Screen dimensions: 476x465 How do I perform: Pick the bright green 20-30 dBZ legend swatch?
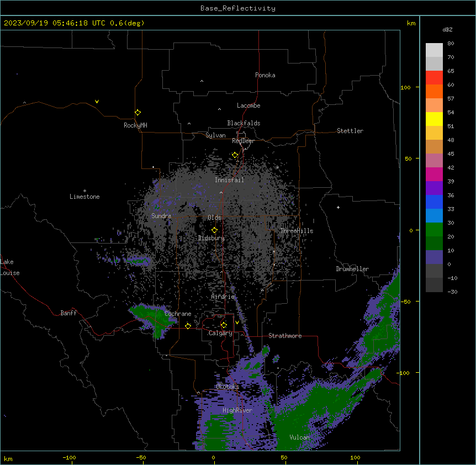click(434, 230)
